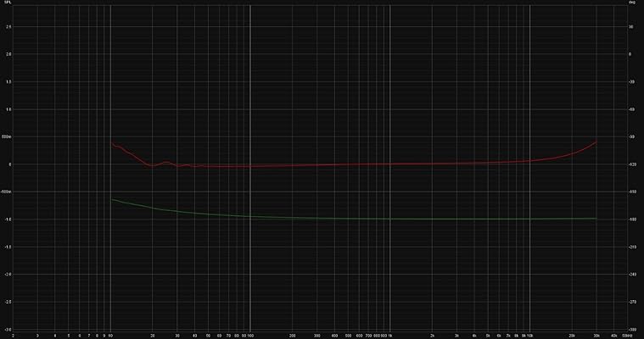Click the 50kHz label on frequency axis
The width and height of the screenshot is (644, 339).
pyautogui.click(x=625, y=336)
